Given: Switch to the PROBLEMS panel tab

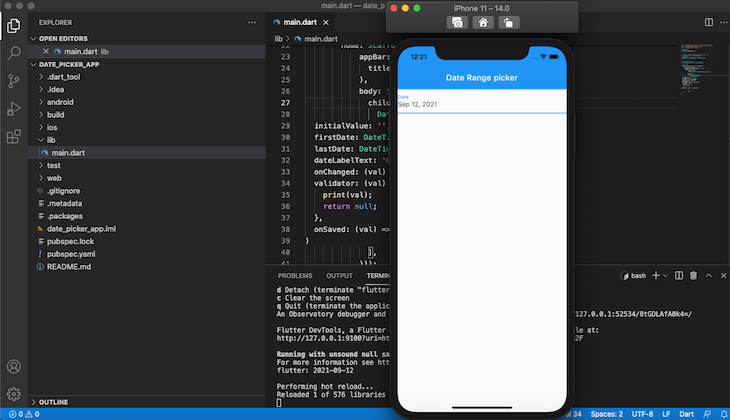Looking at the screenshot, I should (x=295, y=275).
